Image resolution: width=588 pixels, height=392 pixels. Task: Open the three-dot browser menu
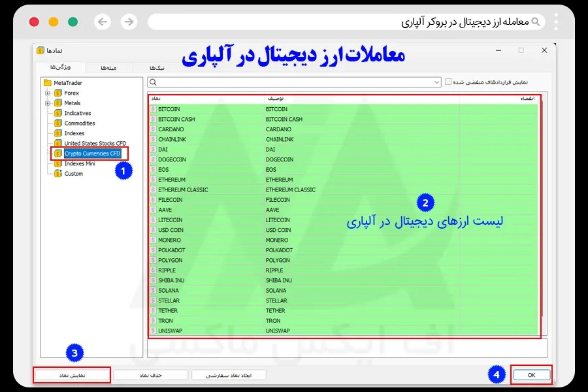(x=556, y=22)
